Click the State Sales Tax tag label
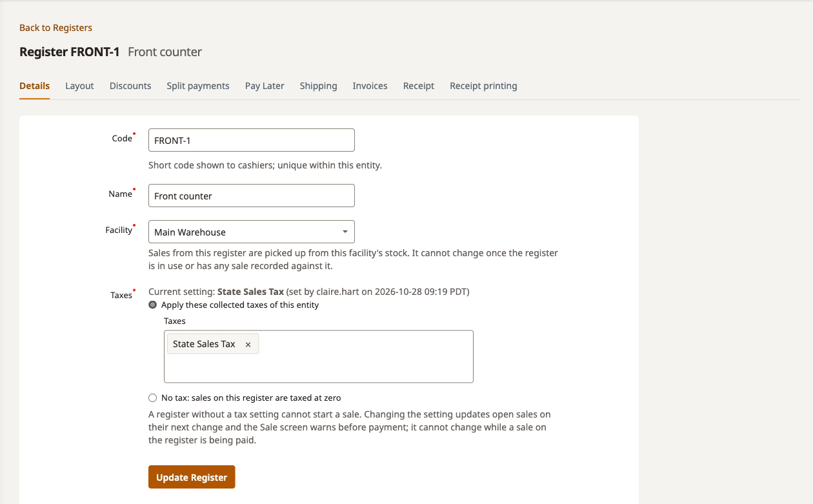The image size is (813, 504). tap(204, 344)
